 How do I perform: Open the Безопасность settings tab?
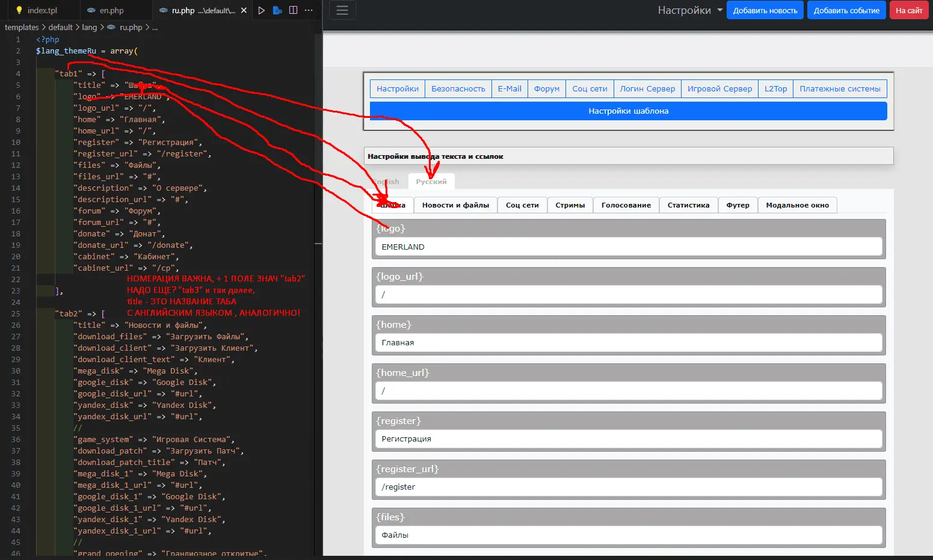[458, 89]
